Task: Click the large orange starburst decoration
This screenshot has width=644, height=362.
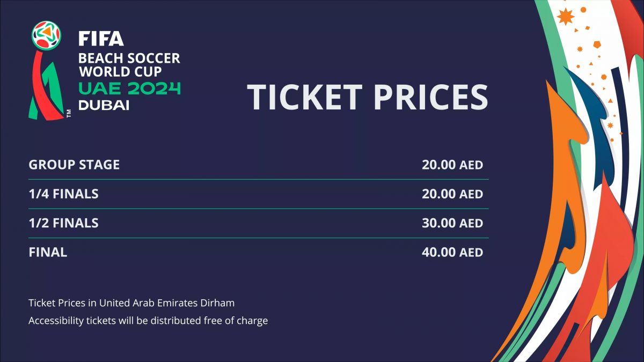Action: coord(566,17)
